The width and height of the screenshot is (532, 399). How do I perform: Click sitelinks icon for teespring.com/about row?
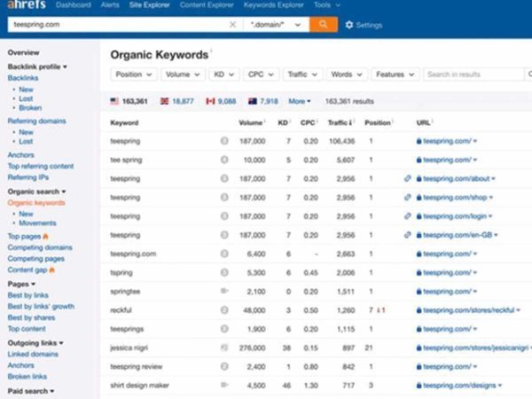click(x=407, y=178)
